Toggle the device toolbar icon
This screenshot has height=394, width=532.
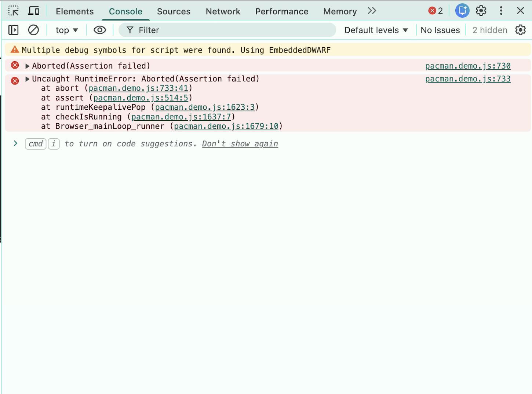[x=34, y=11]
